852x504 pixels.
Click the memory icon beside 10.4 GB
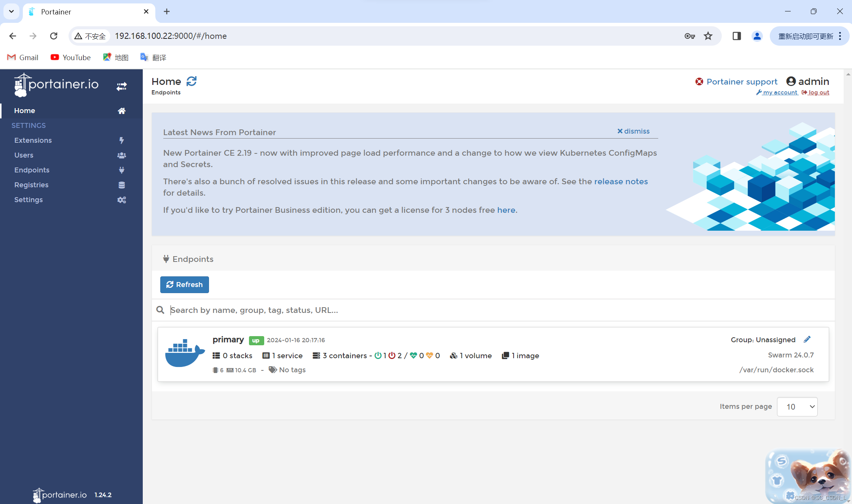[230, 370]
